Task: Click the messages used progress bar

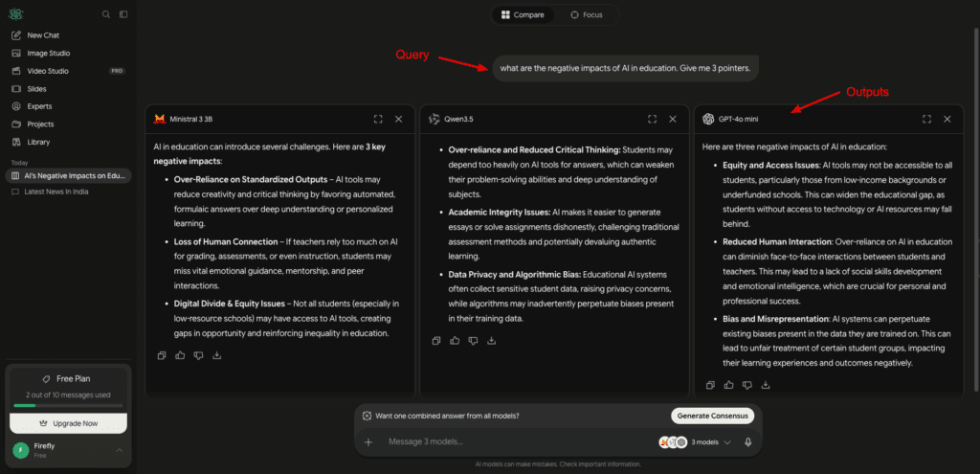Action: coord(68,406)
